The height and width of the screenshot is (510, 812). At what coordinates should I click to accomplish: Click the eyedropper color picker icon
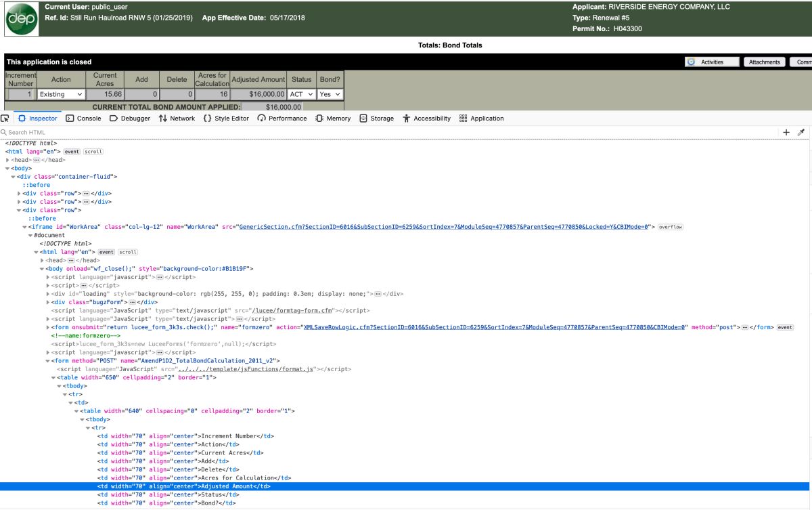[801, 133]
